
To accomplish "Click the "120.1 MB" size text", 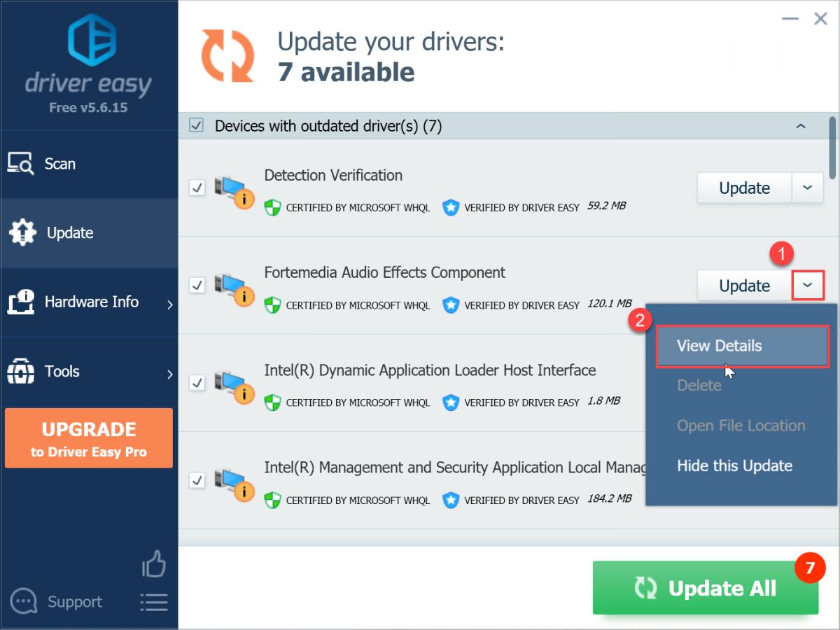I will click(x=610, y=304).
